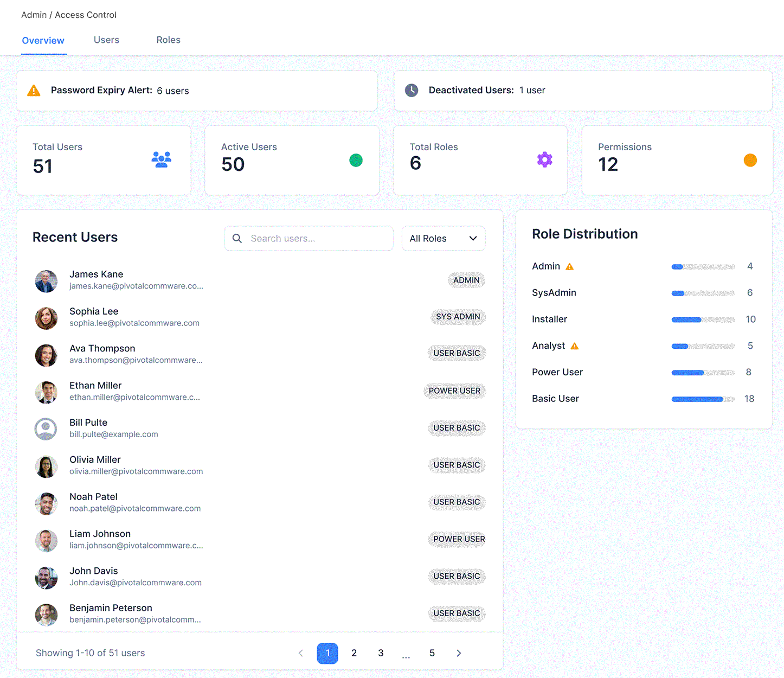Open Olivia Miller's avatar
784x678 pixels.
(46, 466)
